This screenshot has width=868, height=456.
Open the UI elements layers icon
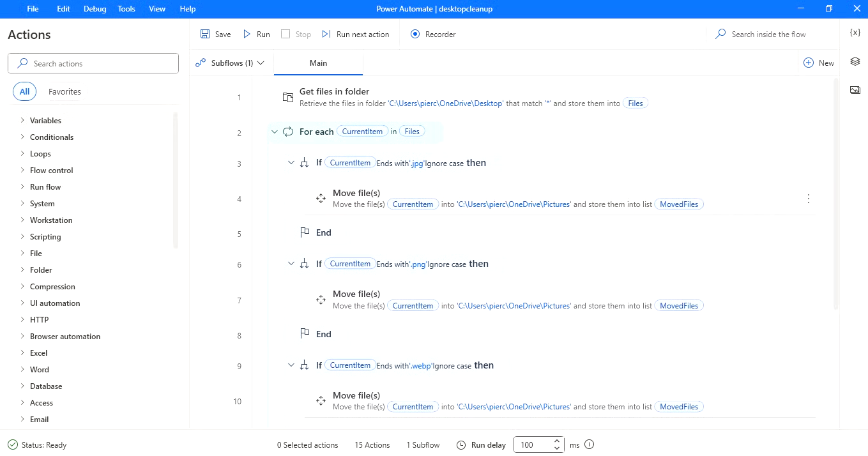(855, 61)
